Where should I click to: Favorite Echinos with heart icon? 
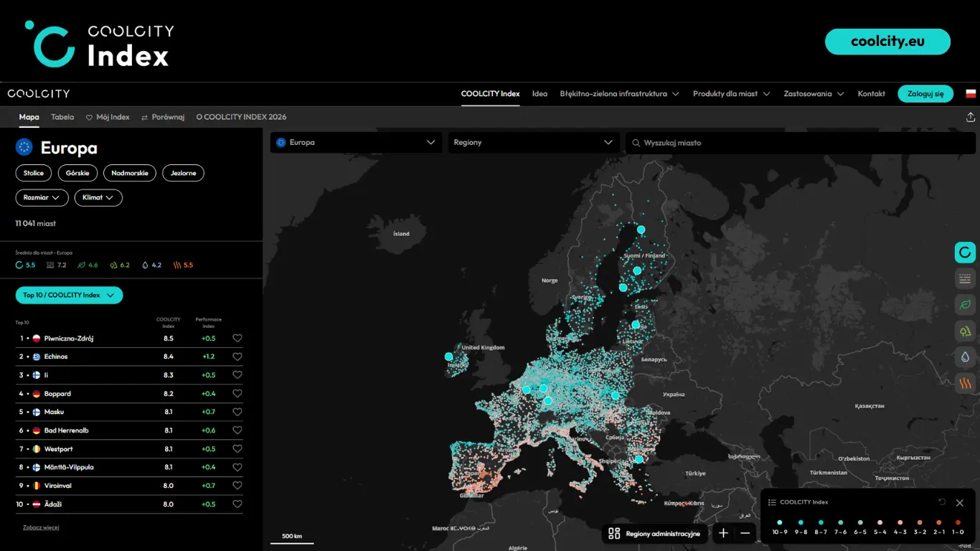pyautogui.click(x=237, y=357)
